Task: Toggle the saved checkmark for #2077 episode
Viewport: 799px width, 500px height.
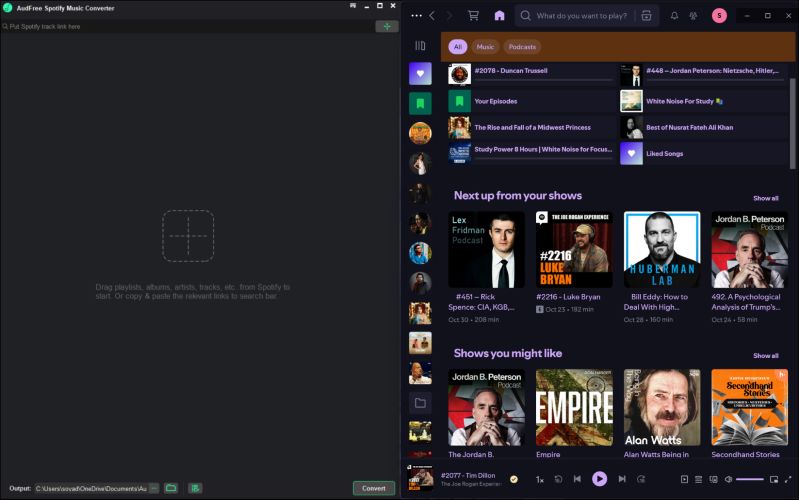Action: [514, 479]
